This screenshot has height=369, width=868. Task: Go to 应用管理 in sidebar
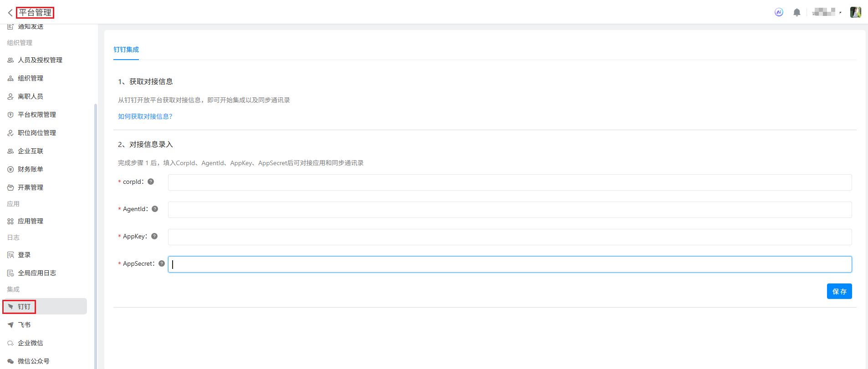pos(30,221)
